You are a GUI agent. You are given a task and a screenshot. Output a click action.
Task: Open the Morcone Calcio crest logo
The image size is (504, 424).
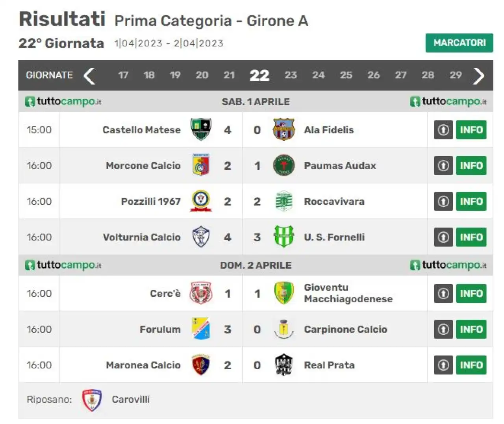201,165
